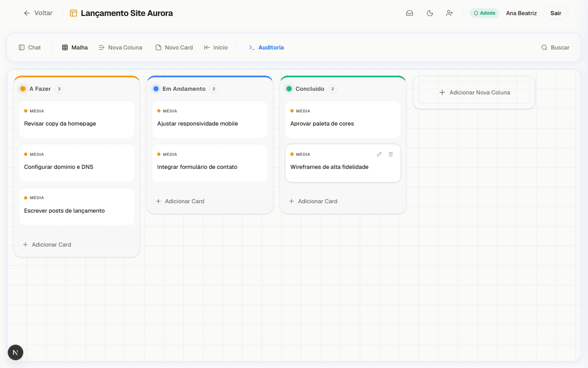Viewport: 588px width, 368px height.
Task: Click the blue dot of Em Andamento
Action: pos(156,89)
